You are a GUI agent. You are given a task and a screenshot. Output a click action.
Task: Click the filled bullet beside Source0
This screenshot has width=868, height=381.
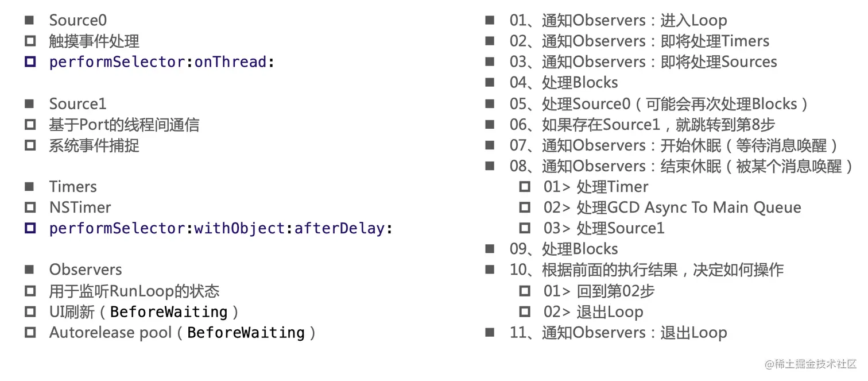pyautogui.click(x=30, y=20)
